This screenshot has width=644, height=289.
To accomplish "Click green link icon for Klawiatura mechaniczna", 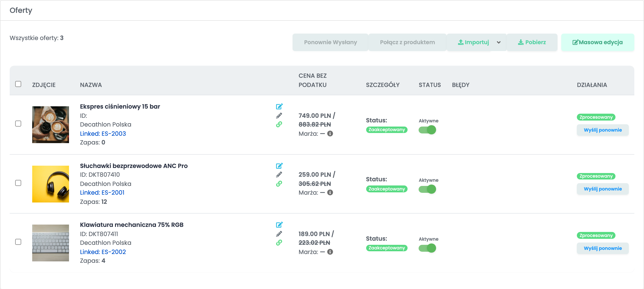I will tap(279, 243).
